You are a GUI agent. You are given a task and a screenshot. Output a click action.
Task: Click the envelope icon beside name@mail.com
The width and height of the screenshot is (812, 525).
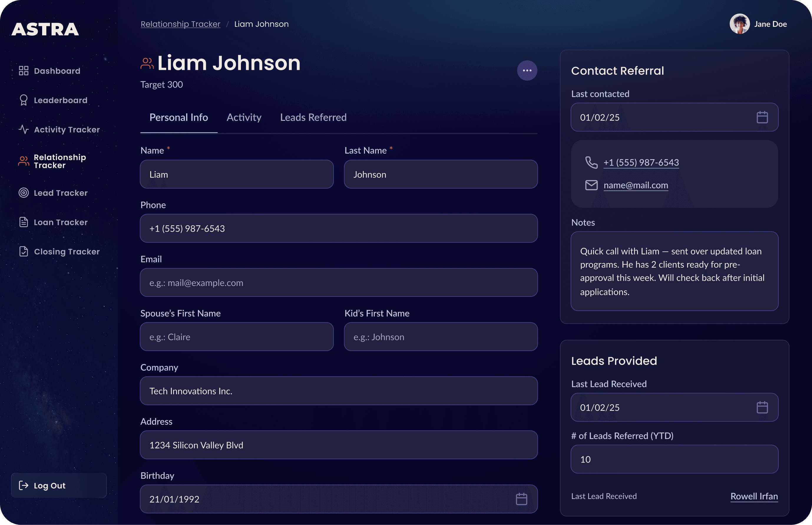coord(592,185)
